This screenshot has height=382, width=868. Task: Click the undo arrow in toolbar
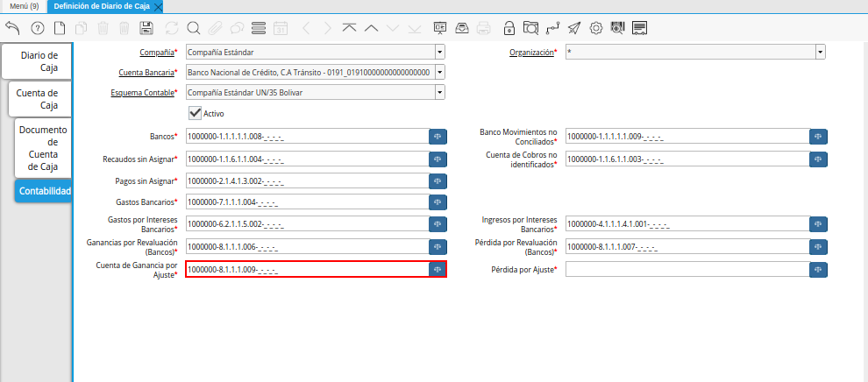click(x=12, y=28)
